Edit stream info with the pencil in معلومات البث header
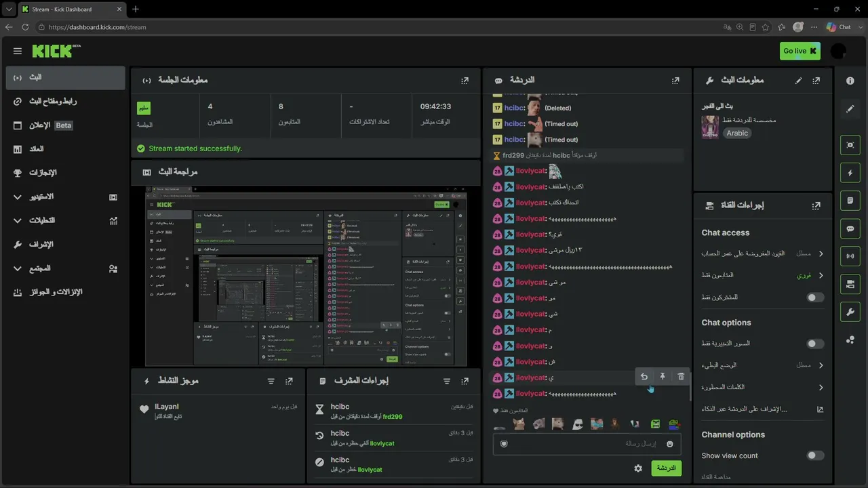The image size is (868, 488). [798, 80]
